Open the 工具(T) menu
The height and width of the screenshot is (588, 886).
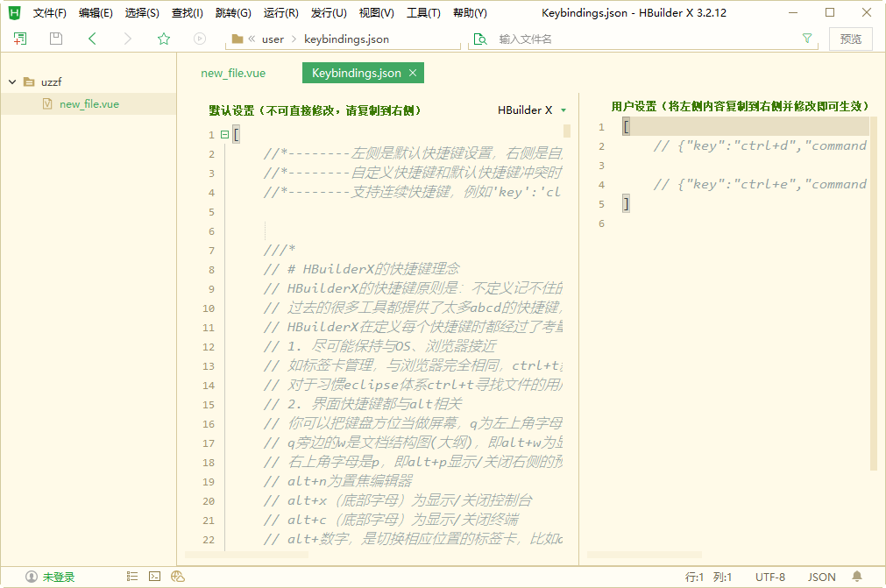point(423,12)
